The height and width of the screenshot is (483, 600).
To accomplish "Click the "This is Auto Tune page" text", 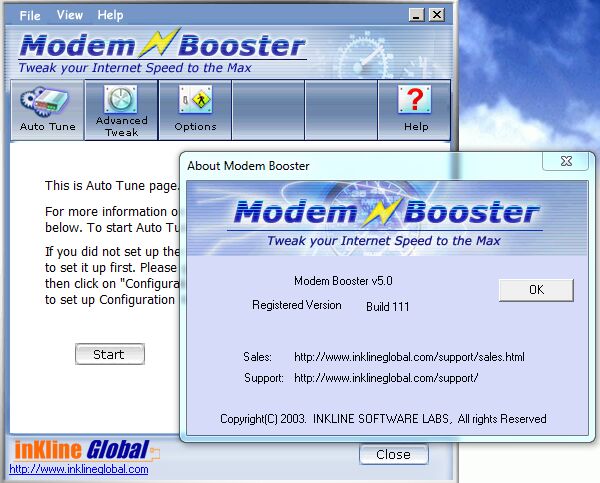I will coord(112,186).
